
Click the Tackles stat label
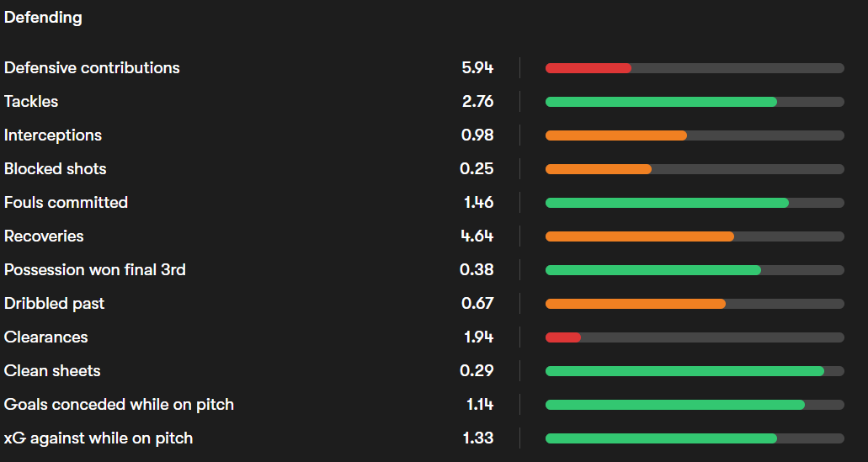[31, 101]
